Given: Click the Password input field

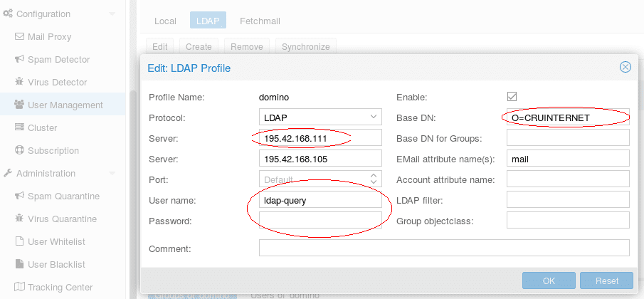Looking at the screenshot, I should click(x=320, y=221).
